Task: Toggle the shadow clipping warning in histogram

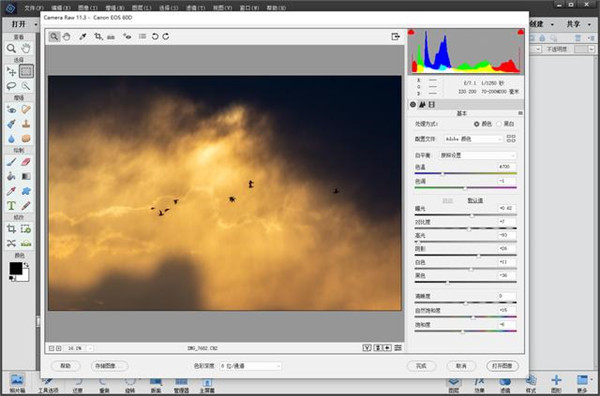Action: tap(411, 32)
